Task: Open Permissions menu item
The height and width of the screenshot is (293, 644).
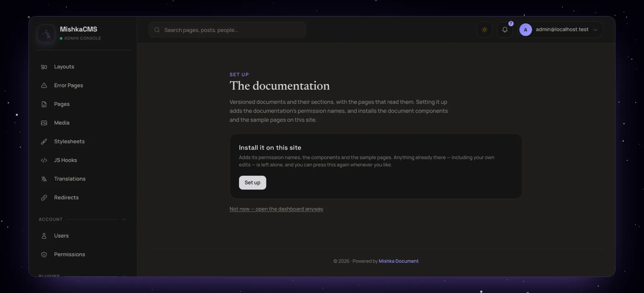Action: (x=83, y=254)
